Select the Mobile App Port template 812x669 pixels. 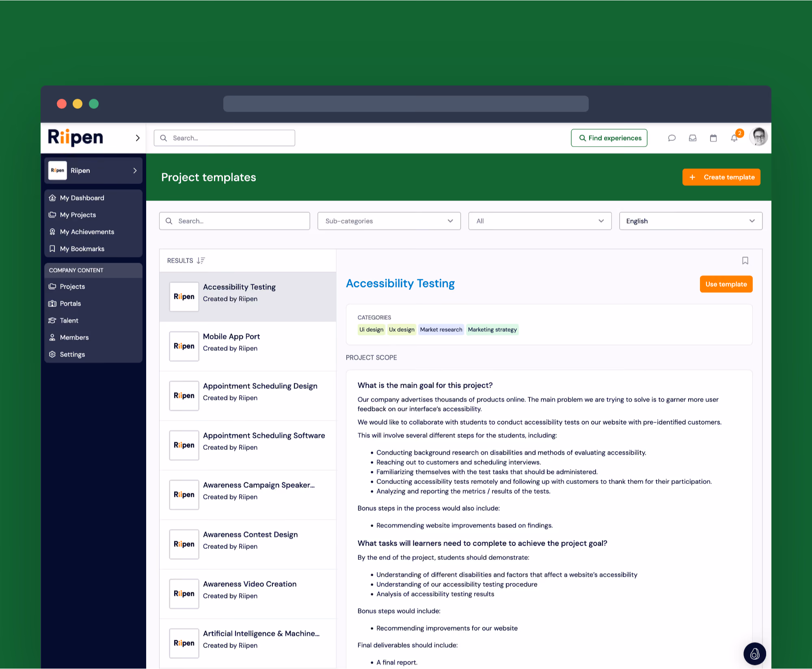click(x=248, y=347)
